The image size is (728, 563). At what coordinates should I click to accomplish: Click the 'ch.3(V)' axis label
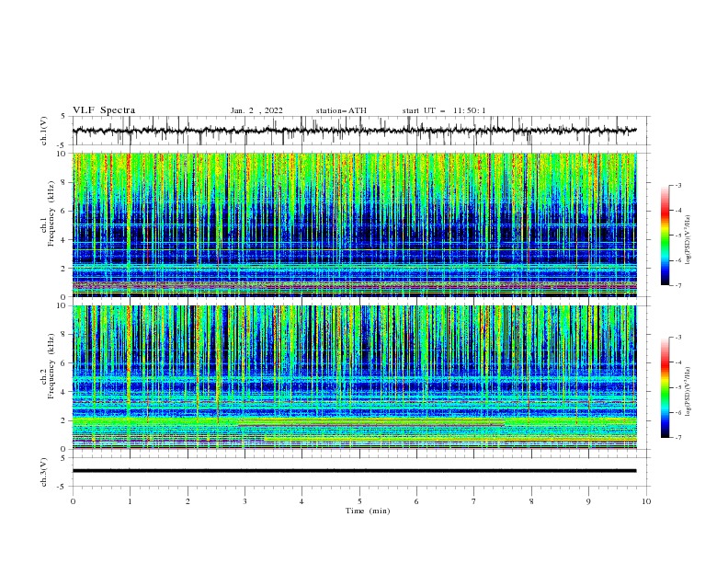pyautogui.click(x=44, y=472)
